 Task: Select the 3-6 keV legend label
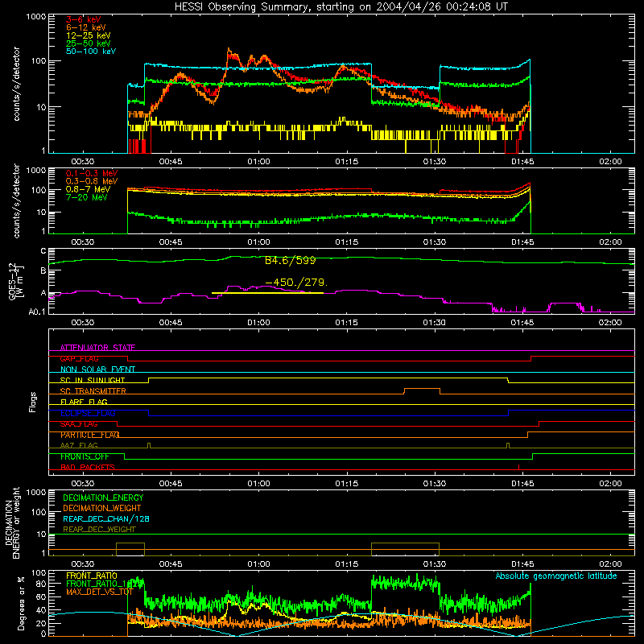pyautogui.click(x=84, y=19)
